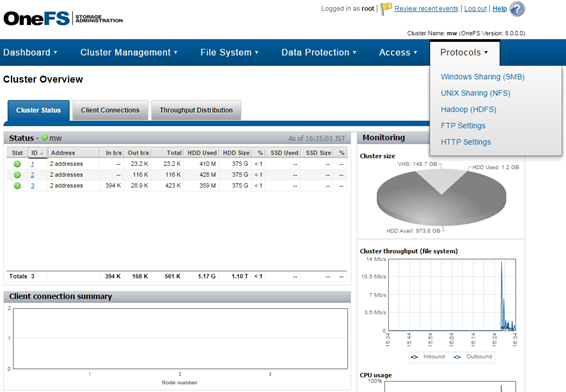Click the Help text link
566x392 pixels.
click(500, 8)
